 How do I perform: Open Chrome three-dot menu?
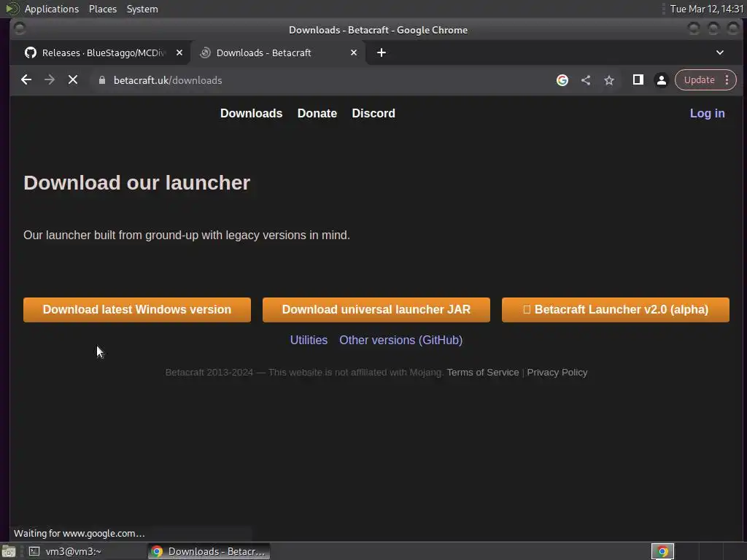click(727, 80)
